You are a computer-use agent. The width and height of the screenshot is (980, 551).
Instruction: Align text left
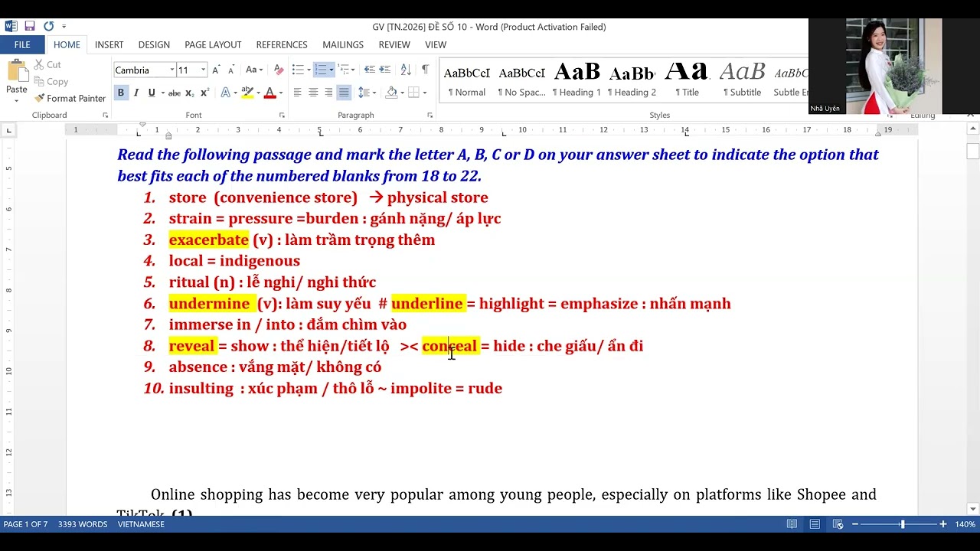(x=298, y=93)
